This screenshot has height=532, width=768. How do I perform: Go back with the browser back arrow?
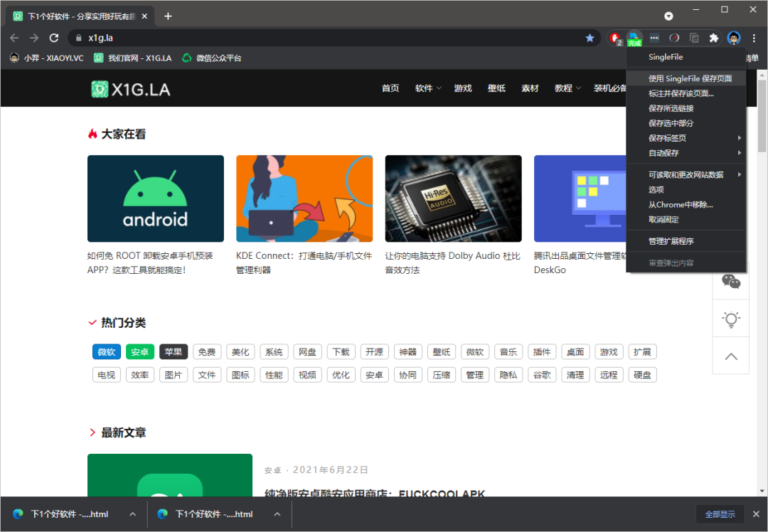click(x=14, y=38)
